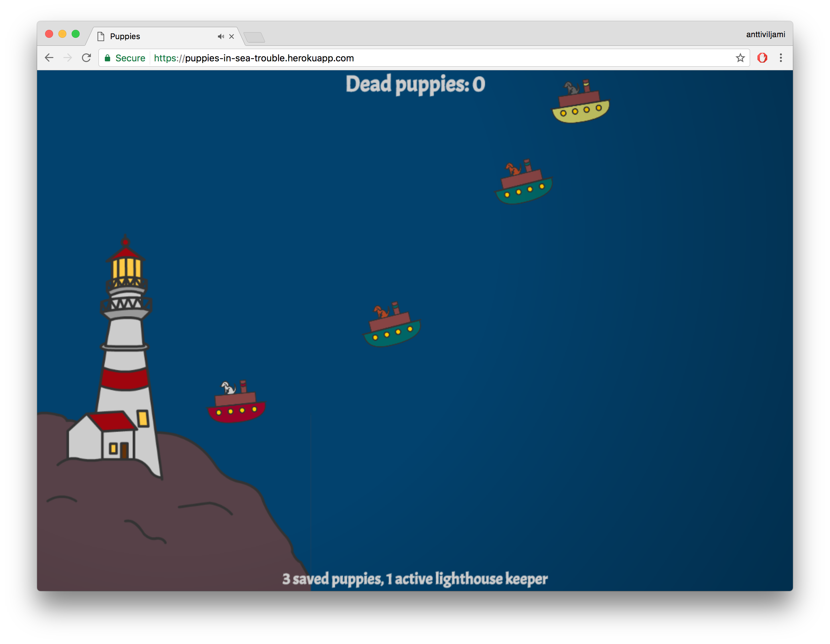830x644 pixels.
Task: Click the Dead puppies counter text
Action: point(415,84)
